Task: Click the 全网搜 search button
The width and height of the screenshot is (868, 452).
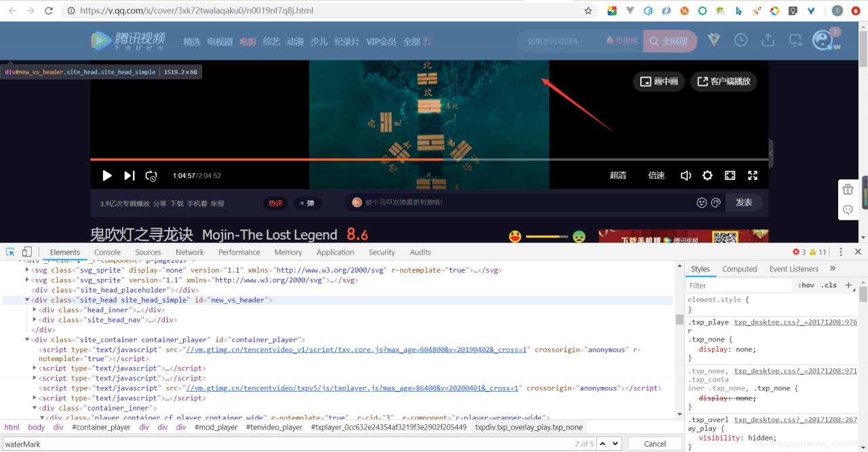Action: tap(669, 41)
